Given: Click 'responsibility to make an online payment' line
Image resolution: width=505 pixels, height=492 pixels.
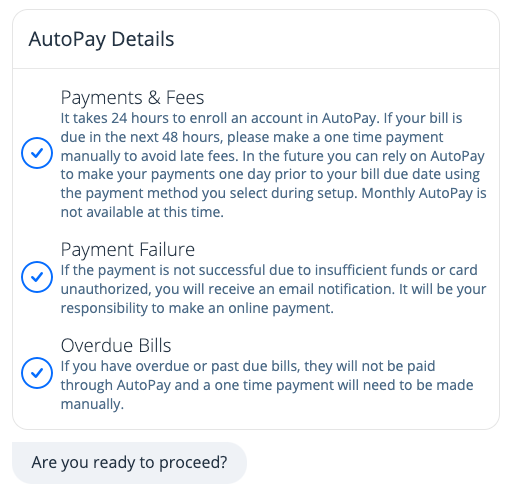Looking at the screenshot, I should pyautogui.click(x=197, y=308).
